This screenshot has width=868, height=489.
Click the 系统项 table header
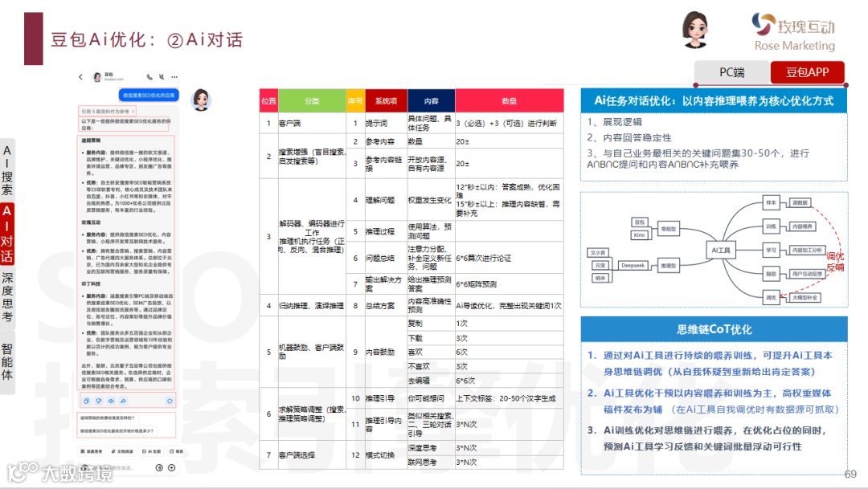[386, 100]
